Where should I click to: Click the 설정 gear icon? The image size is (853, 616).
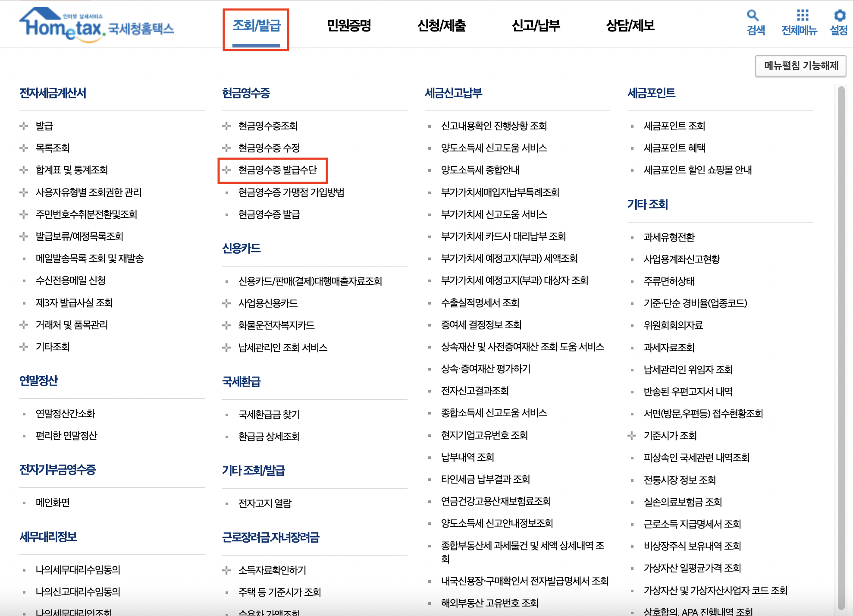pos(839,16)
